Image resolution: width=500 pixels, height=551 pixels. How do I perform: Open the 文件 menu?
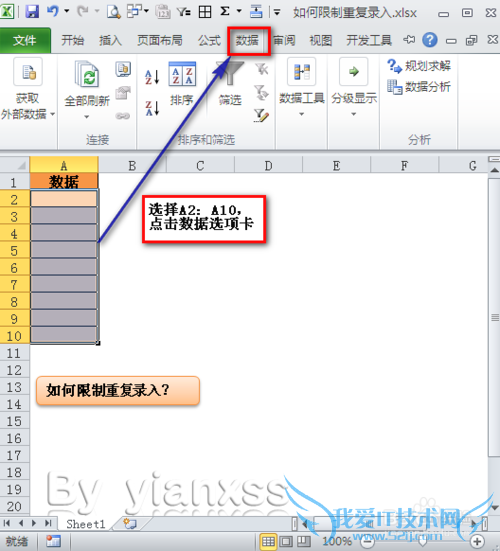pyautogui.click(x=25, y=40)
